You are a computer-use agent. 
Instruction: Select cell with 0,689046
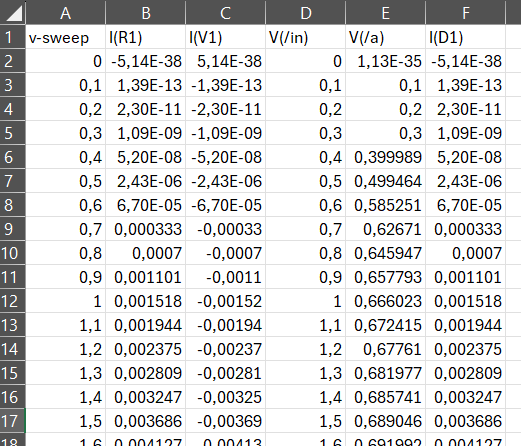click(386, 421)
